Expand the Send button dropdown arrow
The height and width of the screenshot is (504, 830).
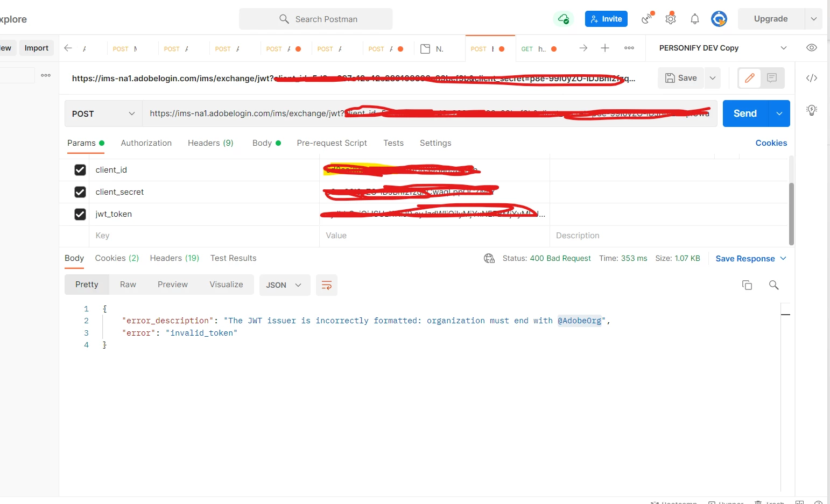coord(779,113)
